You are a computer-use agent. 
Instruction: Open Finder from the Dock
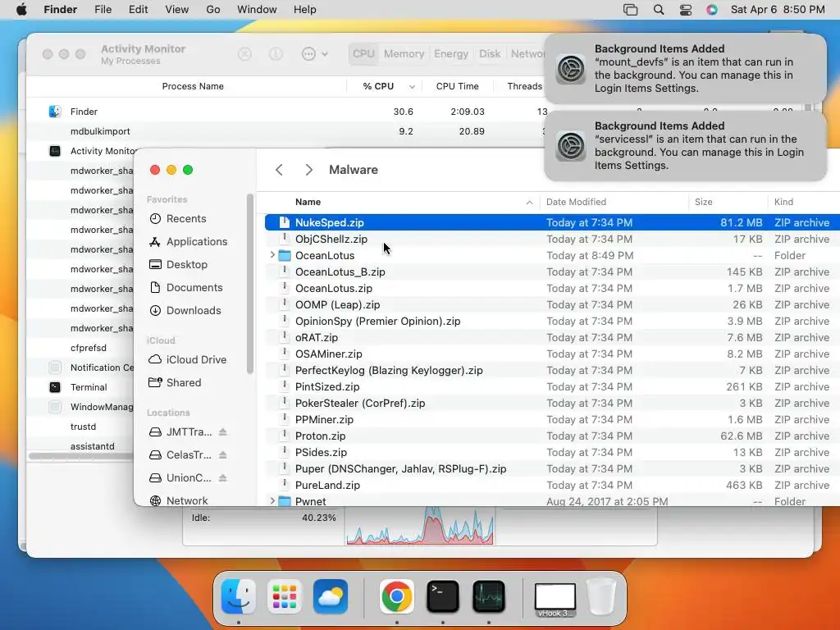point(239,596)
